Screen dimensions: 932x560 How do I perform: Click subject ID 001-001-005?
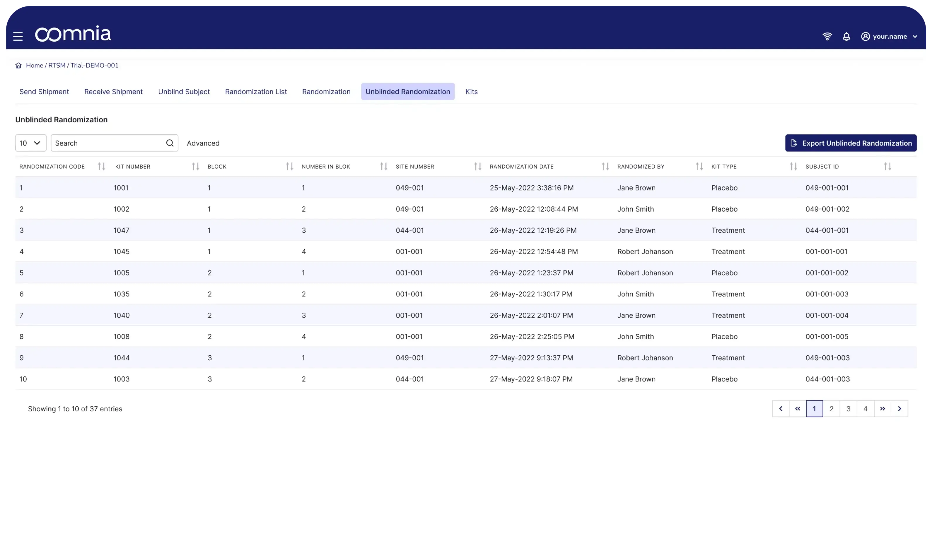[x=827, y=337]
